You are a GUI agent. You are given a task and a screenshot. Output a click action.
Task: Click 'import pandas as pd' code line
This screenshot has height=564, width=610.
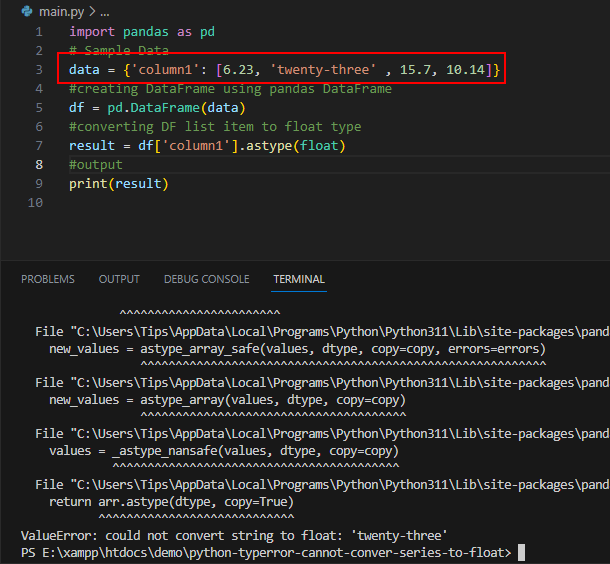142,32
